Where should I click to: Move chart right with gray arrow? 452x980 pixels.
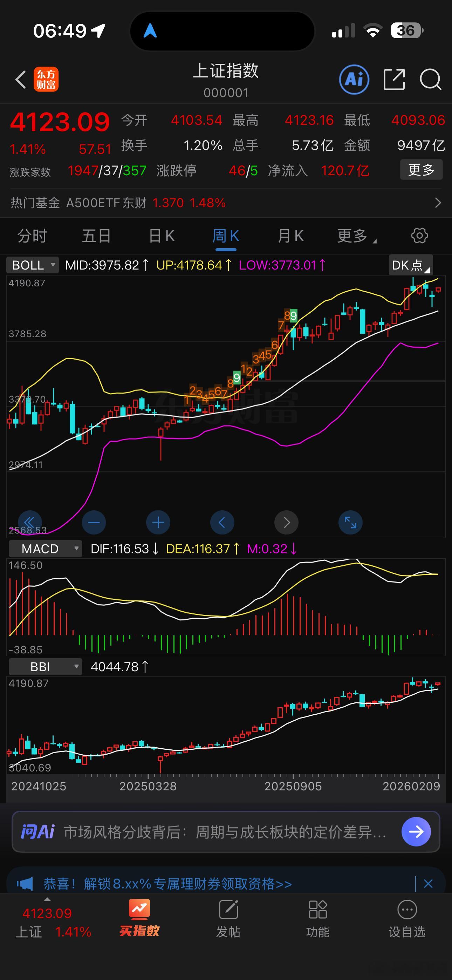(x=287, y=522)
